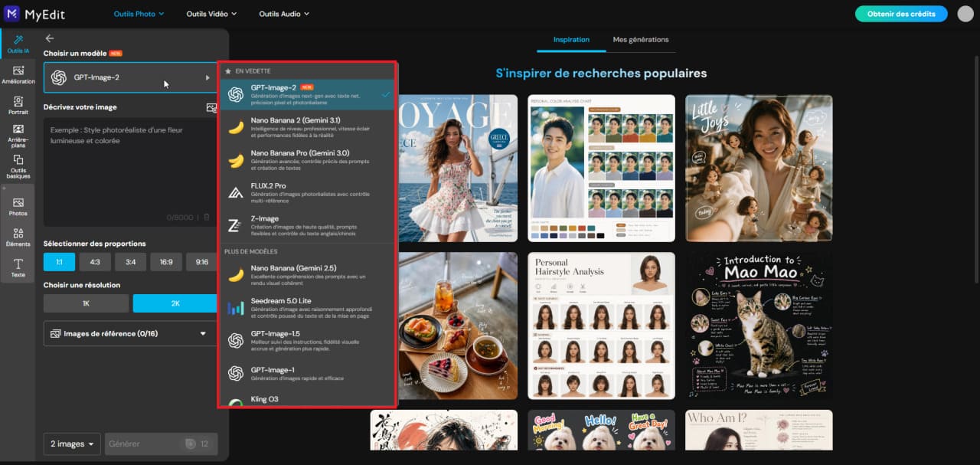Choose the Z-Image model
This screenshot has width=980, height=465.
click(309, 224)
